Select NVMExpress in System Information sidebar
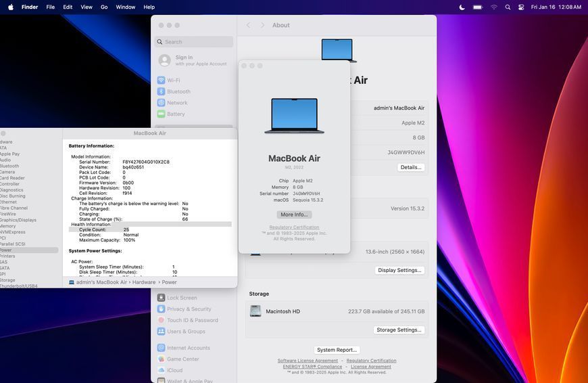The width and height of the screenshot is (588, 383). click(x=12, y=231)
